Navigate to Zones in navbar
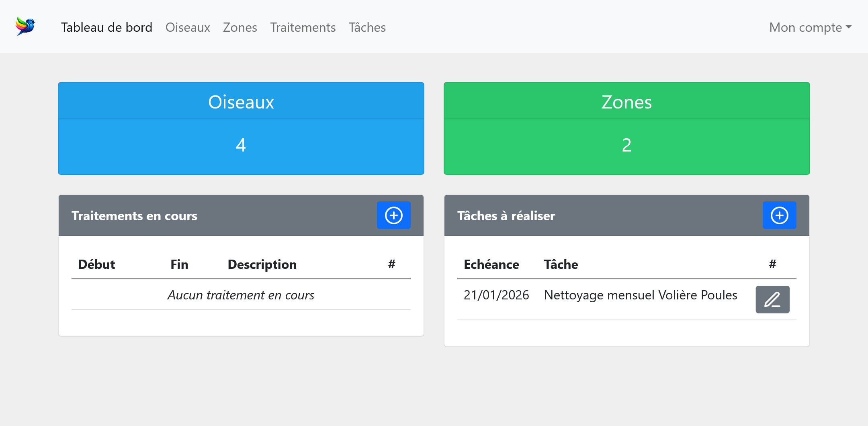The width and height of the screenshot is (868, 426). pos(240,27)
